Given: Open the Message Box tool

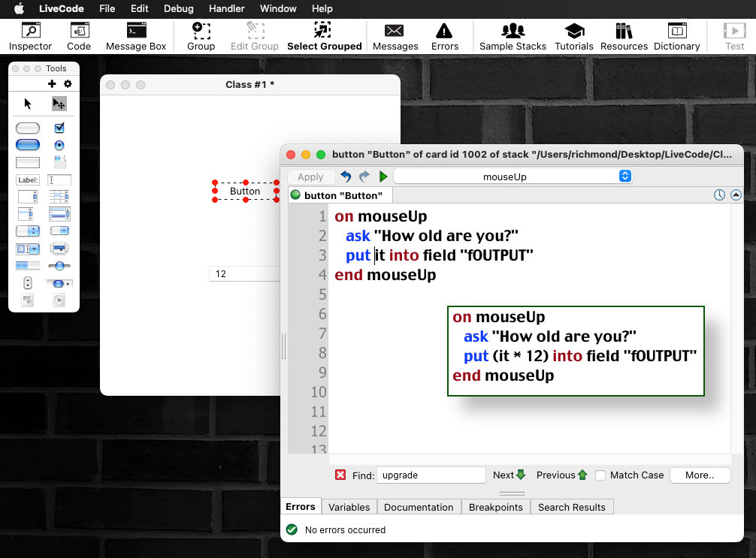Looking at the screenshot, I should pyautogui.click(x=136, y=36).
